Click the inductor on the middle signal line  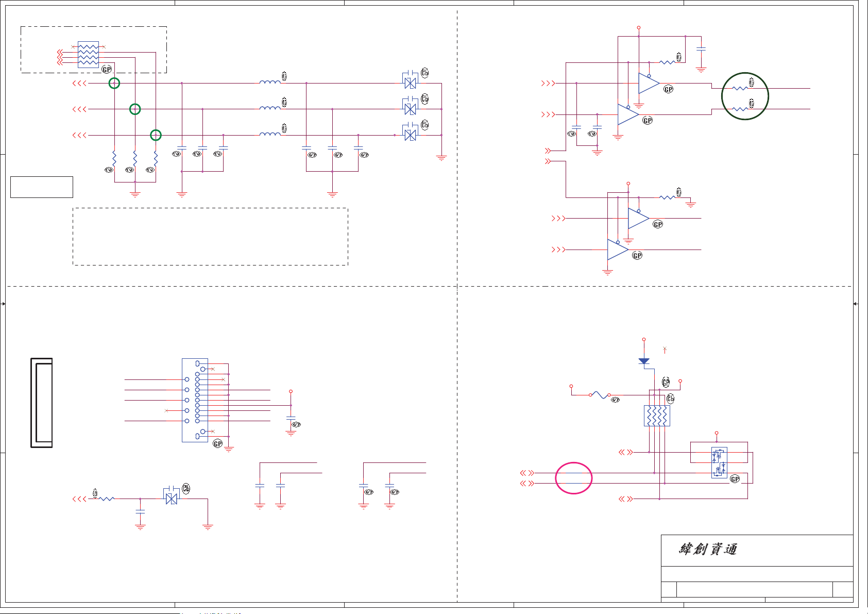(x=270, y=107)
